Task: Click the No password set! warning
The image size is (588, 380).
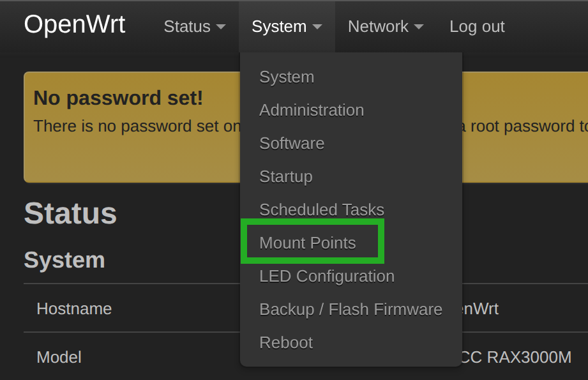Action: tap(118, 98)
